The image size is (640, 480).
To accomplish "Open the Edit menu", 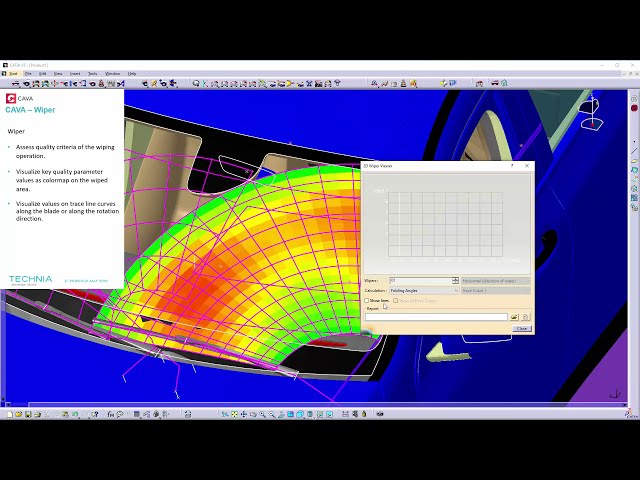I will pyautogui.click(x=42, y=74).
